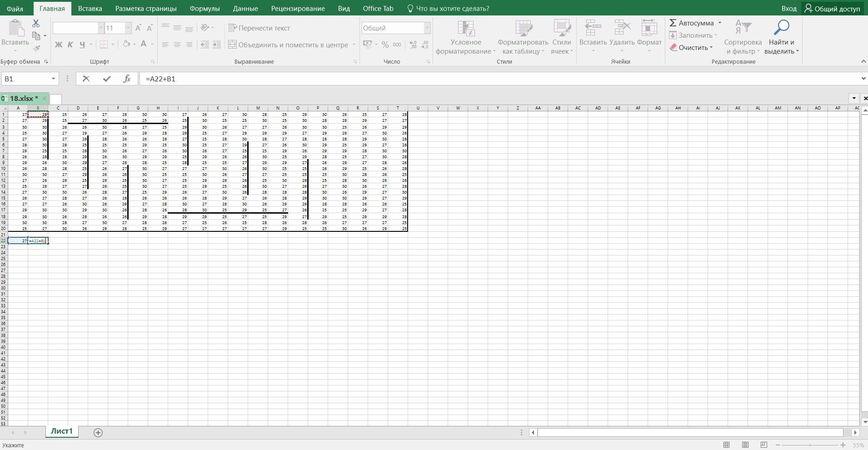Toggle italic (К) formatting
The width and height of the screenshot is (868, 450).
point(70,45)
